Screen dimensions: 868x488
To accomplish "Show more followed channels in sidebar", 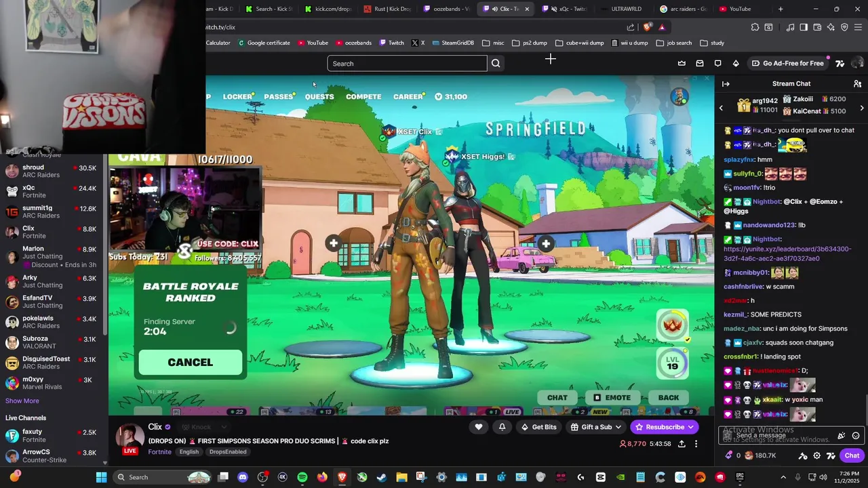I will pos(22,401).
